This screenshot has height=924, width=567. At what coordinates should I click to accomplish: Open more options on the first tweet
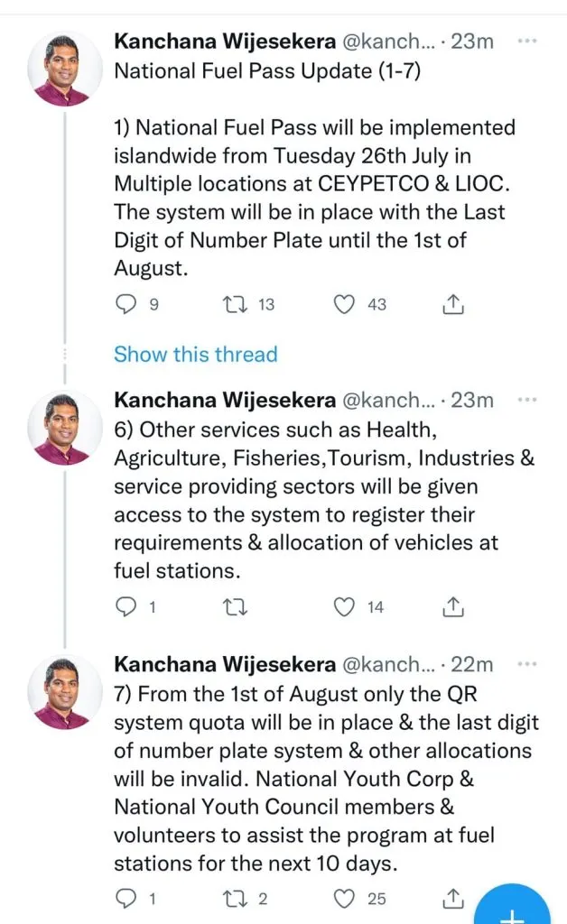(x=527, y=41)
